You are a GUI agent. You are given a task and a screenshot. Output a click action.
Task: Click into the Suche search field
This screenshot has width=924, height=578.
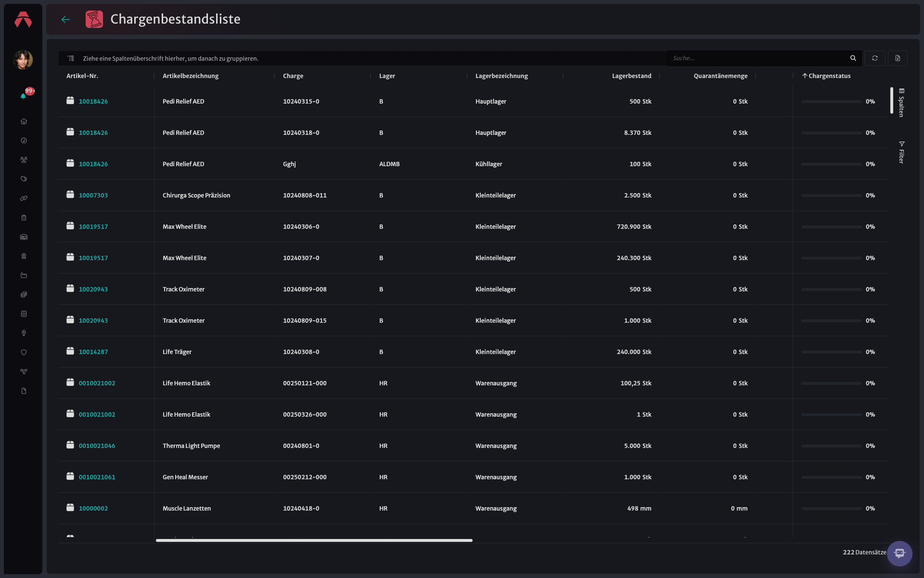pyautogui.click(x=759, y=58)
